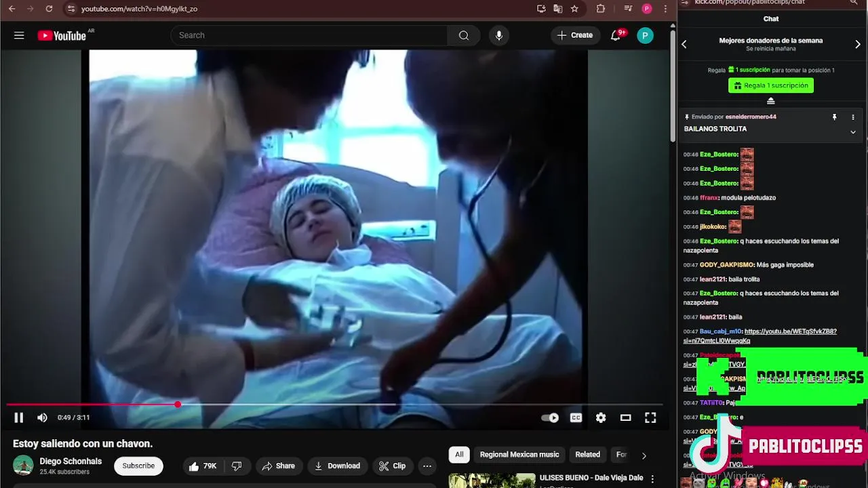Click the Chat header tab

pos(771,19)
